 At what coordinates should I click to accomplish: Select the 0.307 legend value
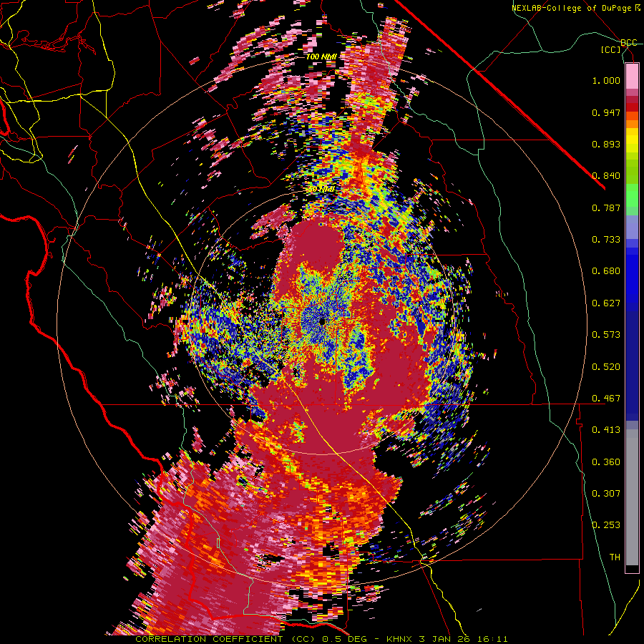click(x=606, y=494)
